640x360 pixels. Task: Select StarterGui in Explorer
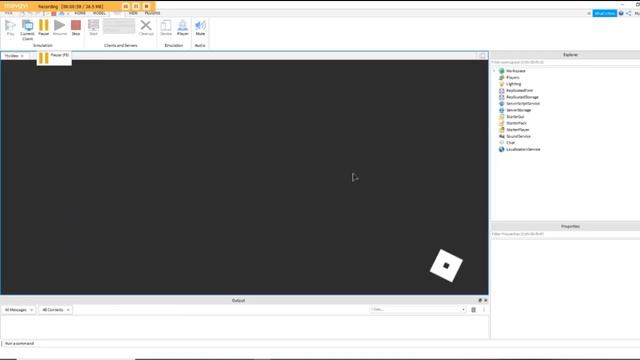515,117
